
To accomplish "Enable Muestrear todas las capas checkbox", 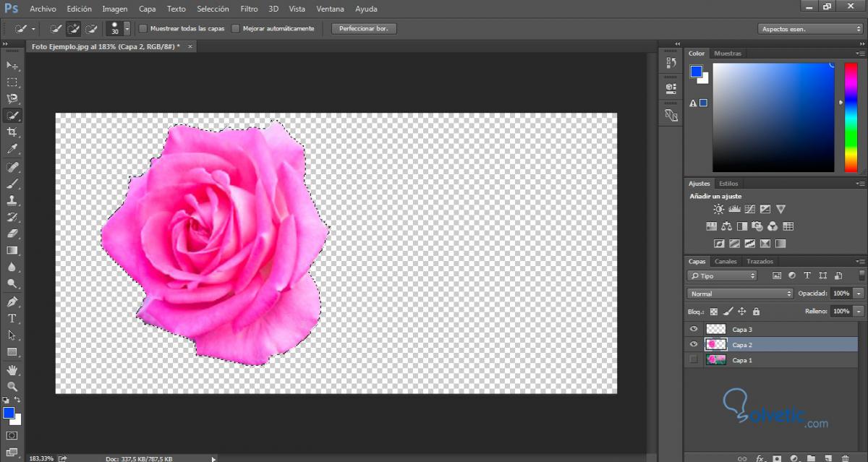I will (143, 29).
